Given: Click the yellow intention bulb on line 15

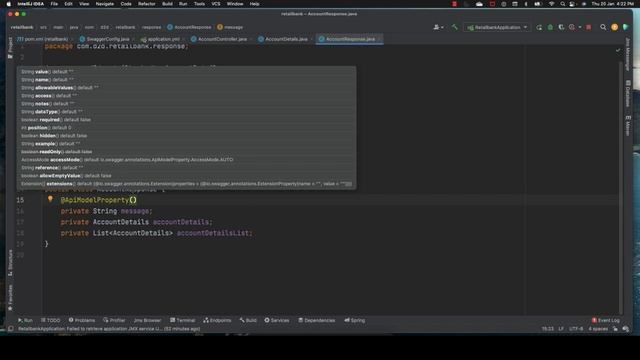Looking at the screenshot, I should click(x=50, y=199).
